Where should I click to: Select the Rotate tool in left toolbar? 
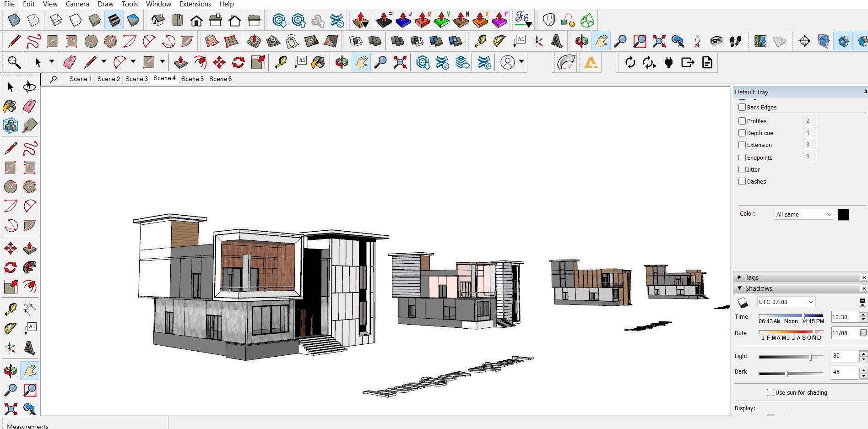coord(10,267)
